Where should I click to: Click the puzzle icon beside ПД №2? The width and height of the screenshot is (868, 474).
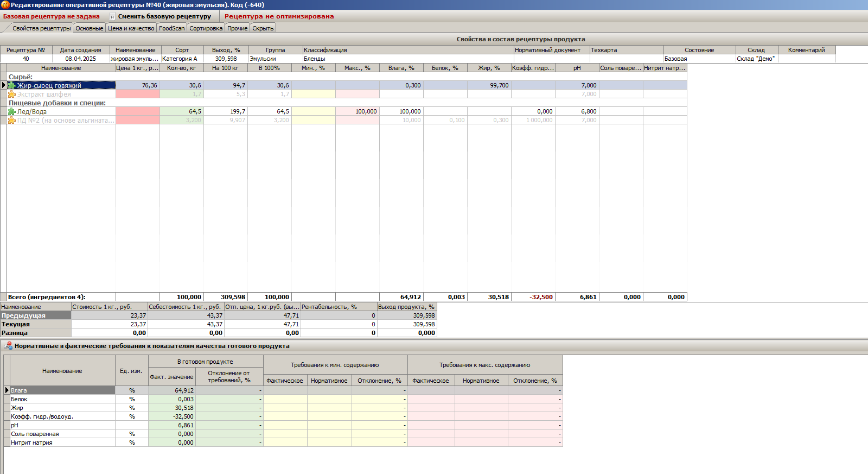tap(12, 120)
